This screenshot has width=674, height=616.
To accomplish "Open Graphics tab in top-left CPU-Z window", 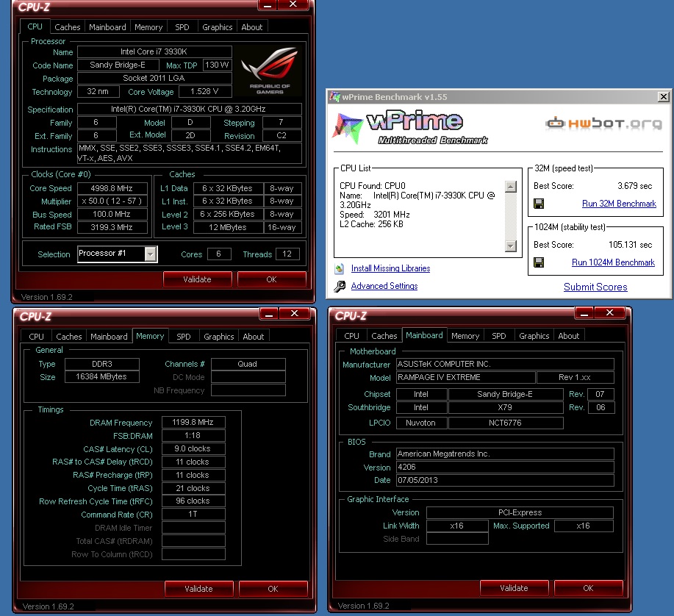I will point(218,27).
